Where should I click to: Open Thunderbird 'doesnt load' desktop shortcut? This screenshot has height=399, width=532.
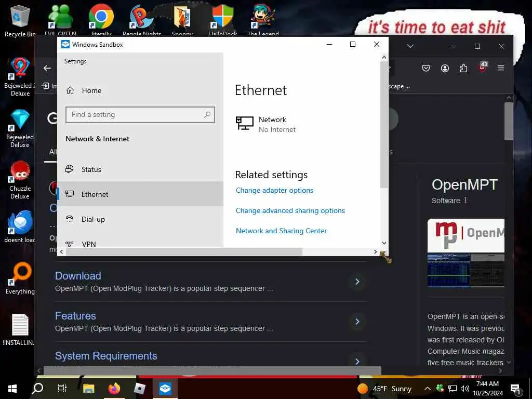19,227
